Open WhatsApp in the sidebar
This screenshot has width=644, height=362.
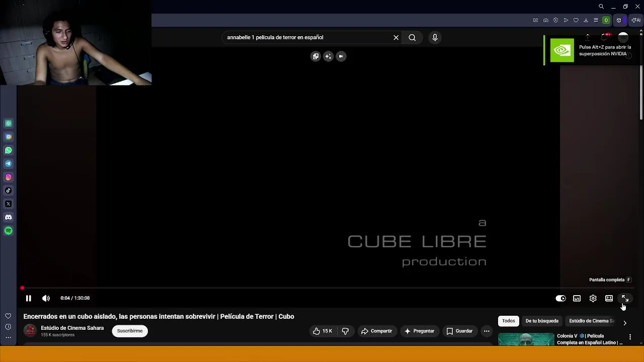coord(9,150)
